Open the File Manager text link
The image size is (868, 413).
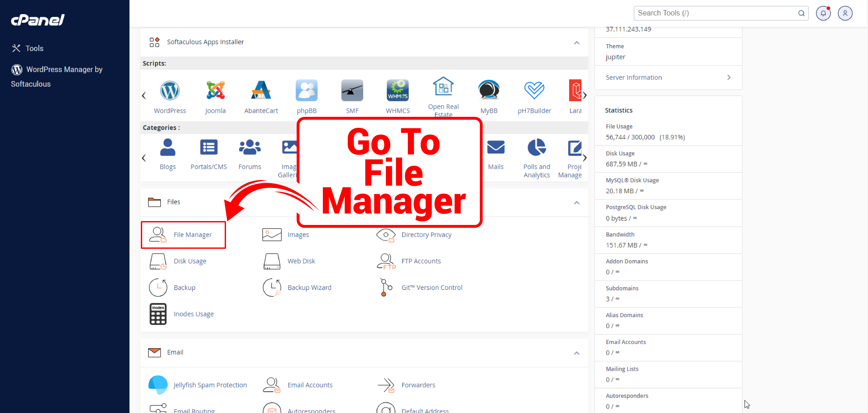pos(192,235)
